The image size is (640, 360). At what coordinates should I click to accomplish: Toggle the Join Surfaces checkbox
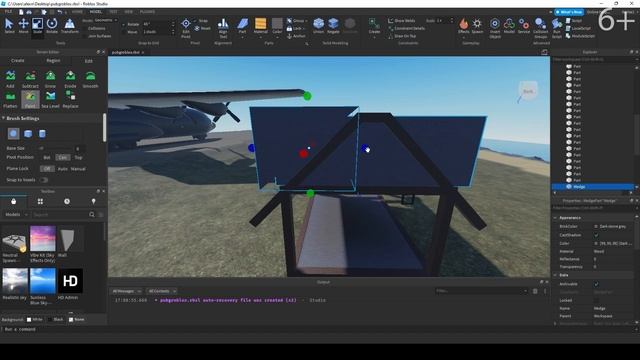tap(85, 36)
